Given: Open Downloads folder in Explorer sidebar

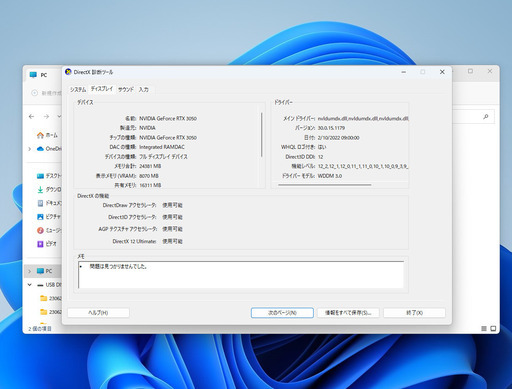Looking at the screenshot, I should [49, 189].
